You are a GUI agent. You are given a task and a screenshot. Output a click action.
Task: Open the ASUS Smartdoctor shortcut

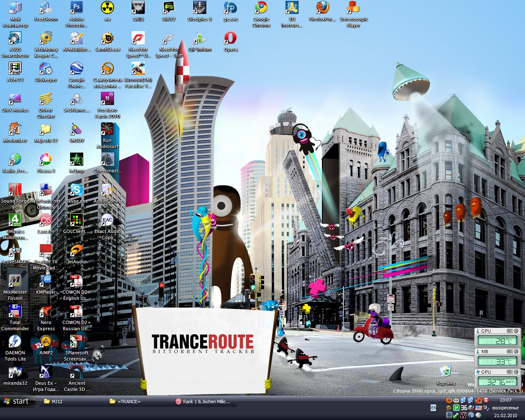pos(15,45)
